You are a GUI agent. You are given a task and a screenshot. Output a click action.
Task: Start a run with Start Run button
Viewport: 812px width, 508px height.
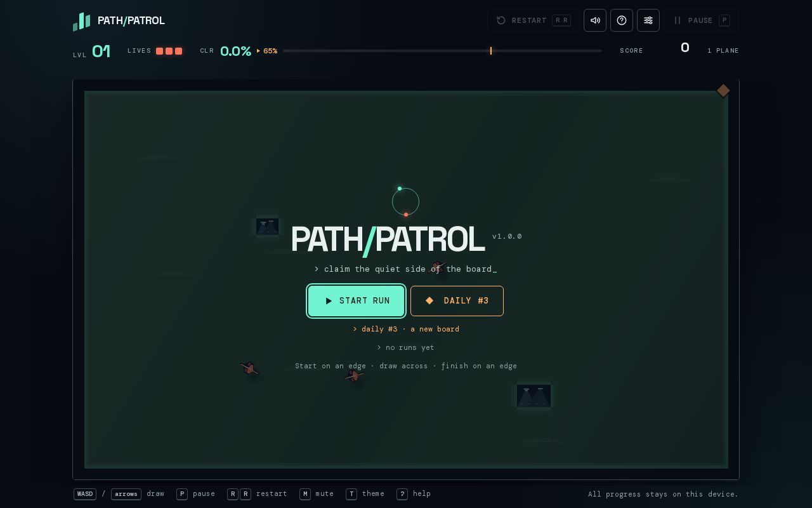coord(357,301)
